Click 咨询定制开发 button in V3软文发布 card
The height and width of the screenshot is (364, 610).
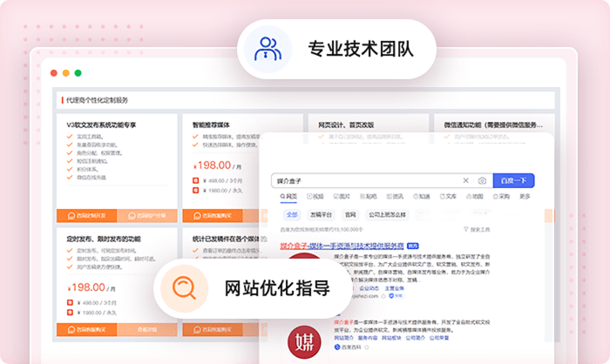(87, 215)
